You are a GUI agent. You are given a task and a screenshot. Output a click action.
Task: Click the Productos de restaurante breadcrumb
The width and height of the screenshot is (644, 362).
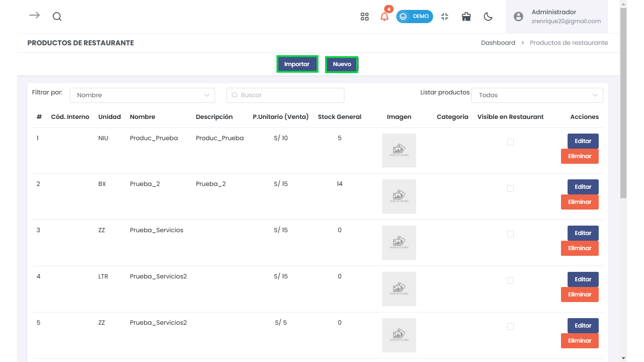[x=569, y=43]
